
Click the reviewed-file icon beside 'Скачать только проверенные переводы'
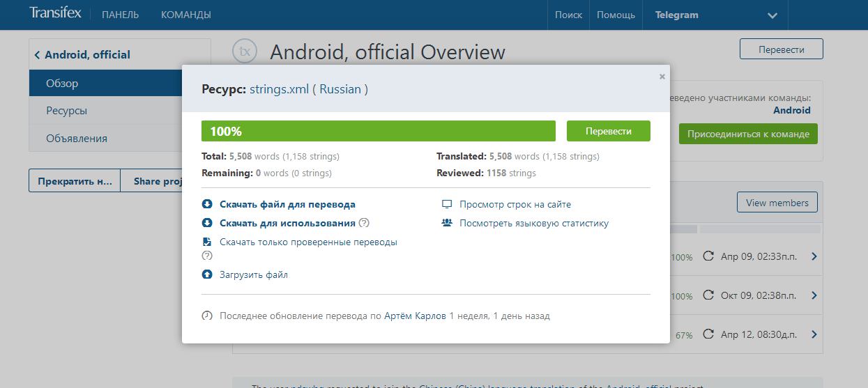206,242
